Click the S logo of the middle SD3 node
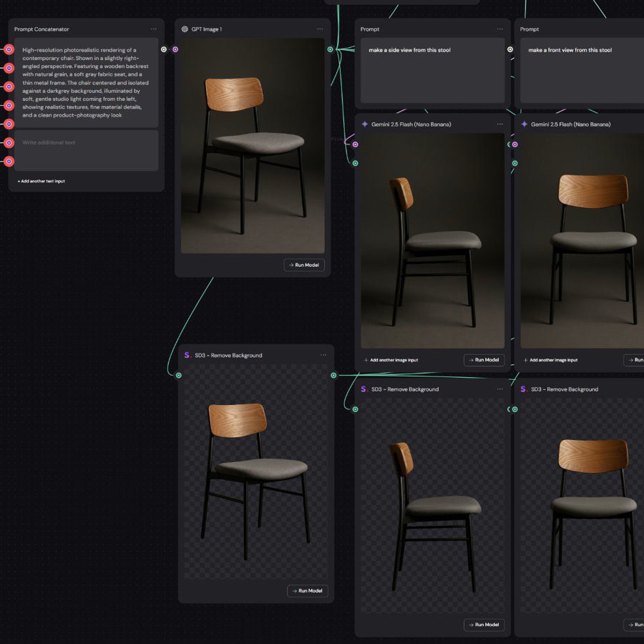This screenshot has width=644, height=644. click(x=364, y=389)
